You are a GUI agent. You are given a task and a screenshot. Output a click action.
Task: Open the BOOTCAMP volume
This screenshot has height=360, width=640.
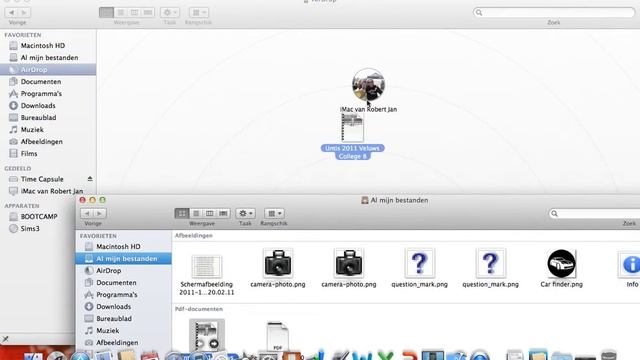[x=39, y=217]
